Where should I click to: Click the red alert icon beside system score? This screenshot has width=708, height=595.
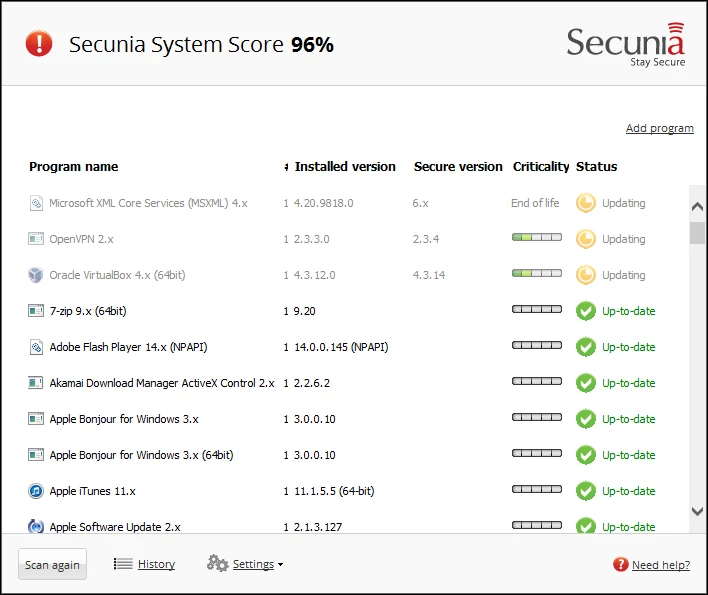[39, 43]
